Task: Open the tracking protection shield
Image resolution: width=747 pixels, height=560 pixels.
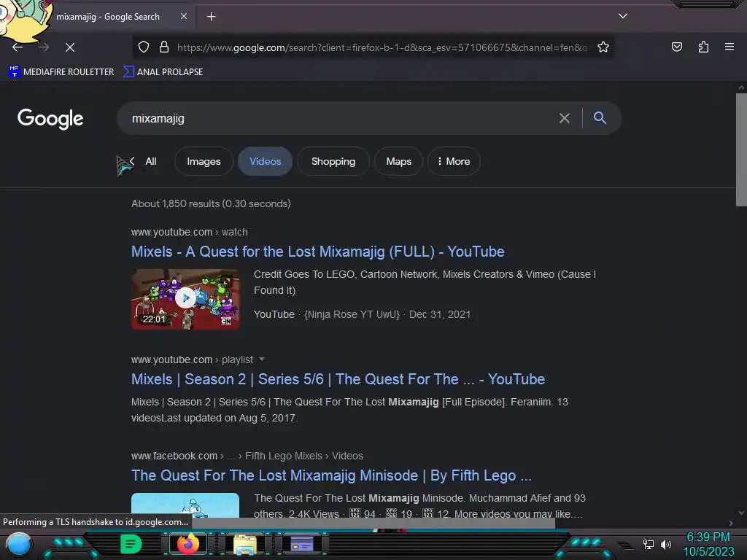Action: (144, 47)
